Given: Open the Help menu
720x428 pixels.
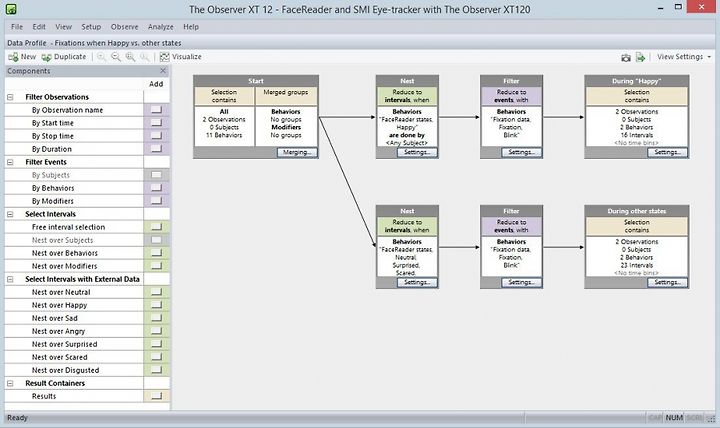Looking at the screenshot, I should click(191, 27).
